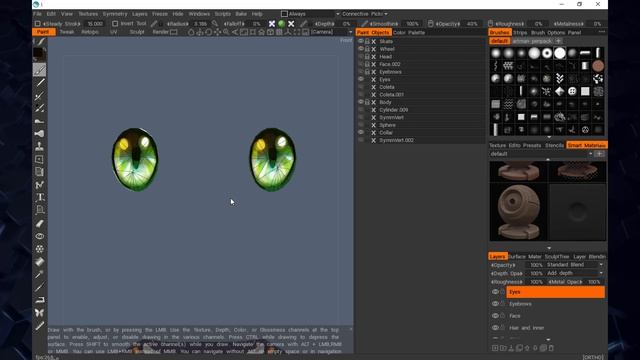Select the default brush folder
The height and width of the screenshot is (360, 640).
(x=499, y=41)
